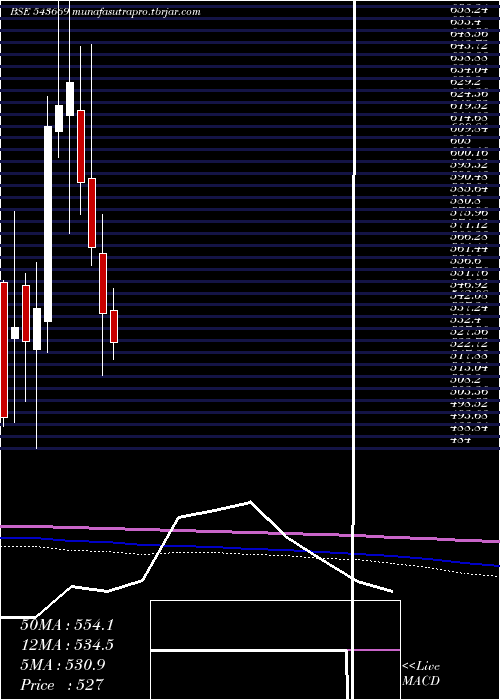Click the 522.72 price axis label
The width and height of the screenshot is (500, 700).
pos(469,343)
